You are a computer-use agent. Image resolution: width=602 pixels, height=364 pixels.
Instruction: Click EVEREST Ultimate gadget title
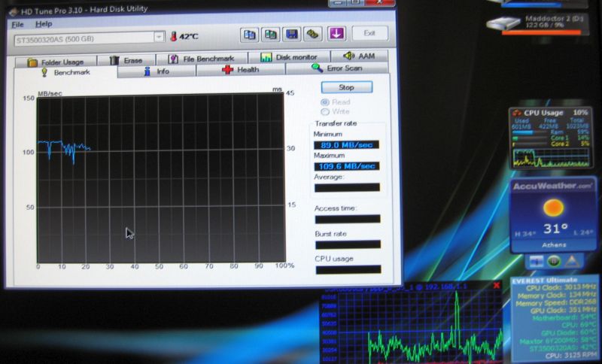[x=545, y=281]
